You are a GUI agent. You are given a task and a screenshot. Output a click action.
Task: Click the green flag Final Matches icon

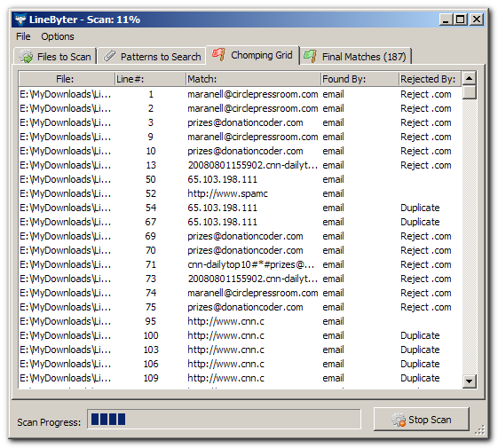coord(310,56)
